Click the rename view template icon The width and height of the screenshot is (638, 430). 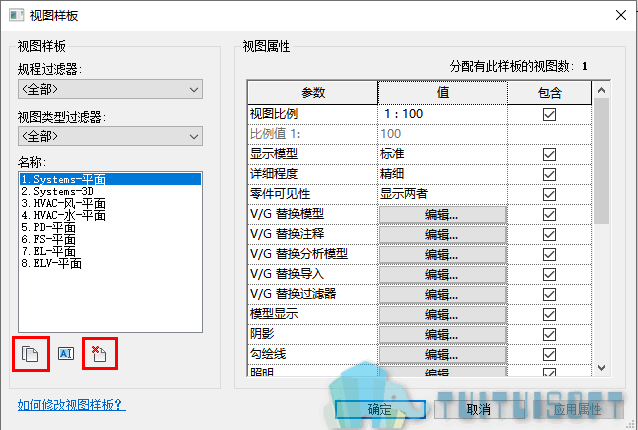click(66, 354)
